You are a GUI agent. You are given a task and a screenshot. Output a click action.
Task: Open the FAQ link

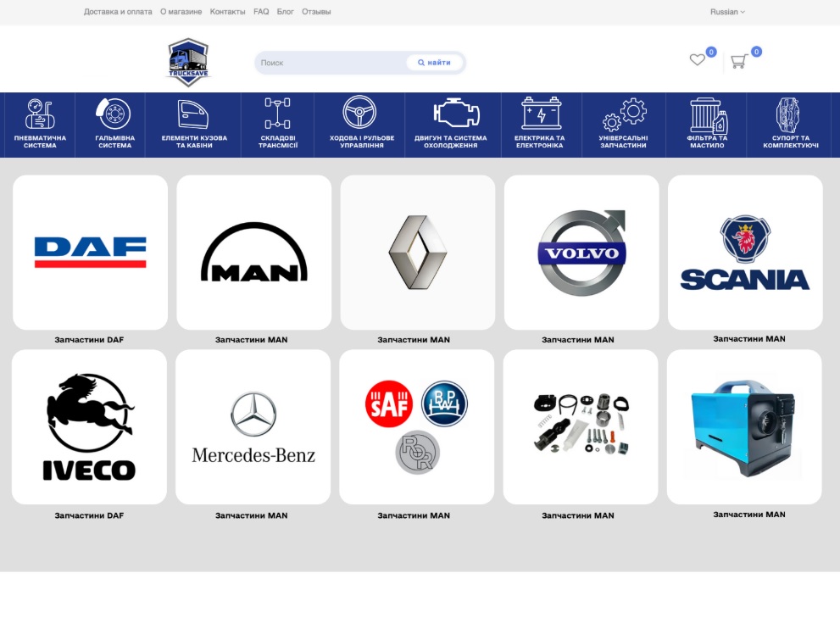(x=261, y=12)
